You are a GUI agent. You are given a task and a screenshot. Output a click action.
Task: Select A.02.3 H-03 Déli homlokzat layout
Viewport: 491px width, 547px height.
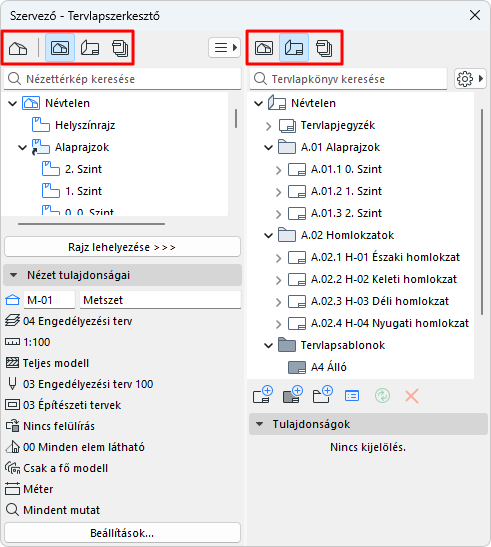pos(380,301)
